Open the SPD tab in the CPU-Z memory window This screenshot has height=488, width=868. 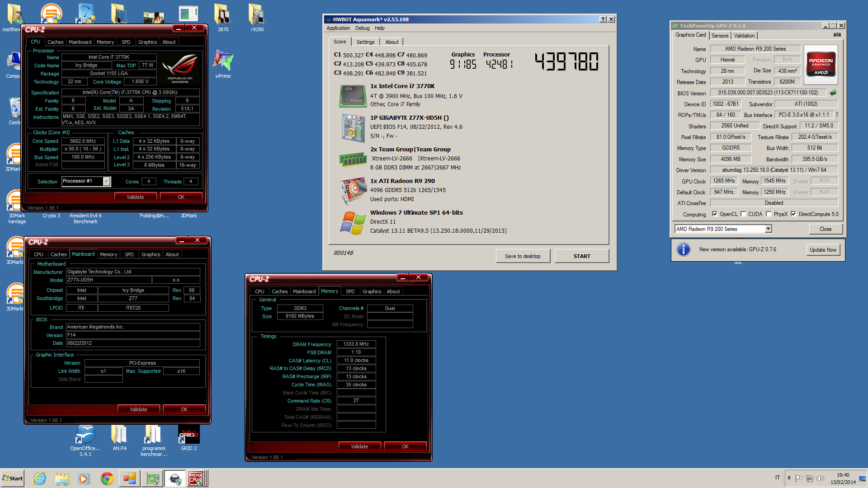click(x=350, y=291)
